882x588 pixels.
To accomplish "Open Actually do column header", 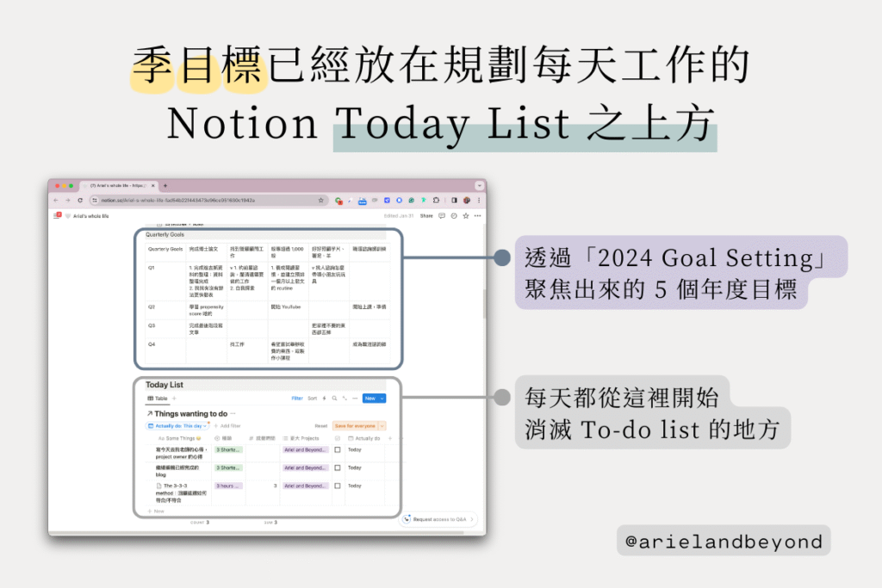I will tap(364, 438).
